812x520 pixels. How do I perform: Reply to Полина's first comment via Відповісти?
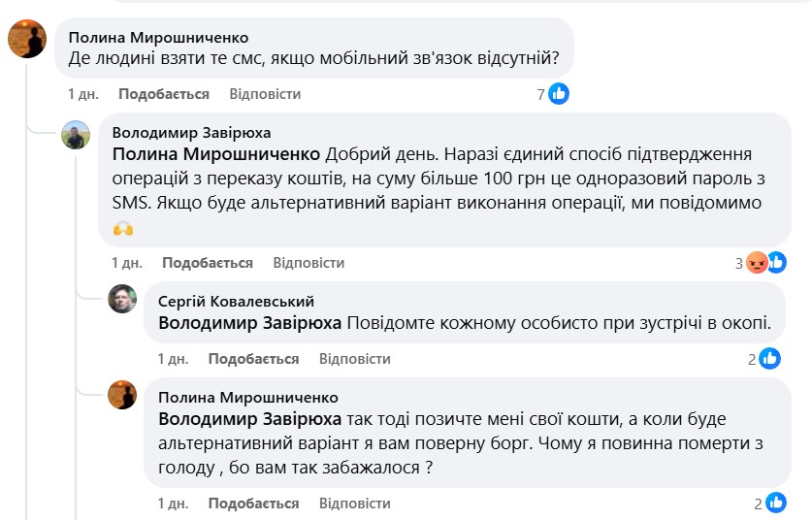pyautogui.click(x=265, y=94)
